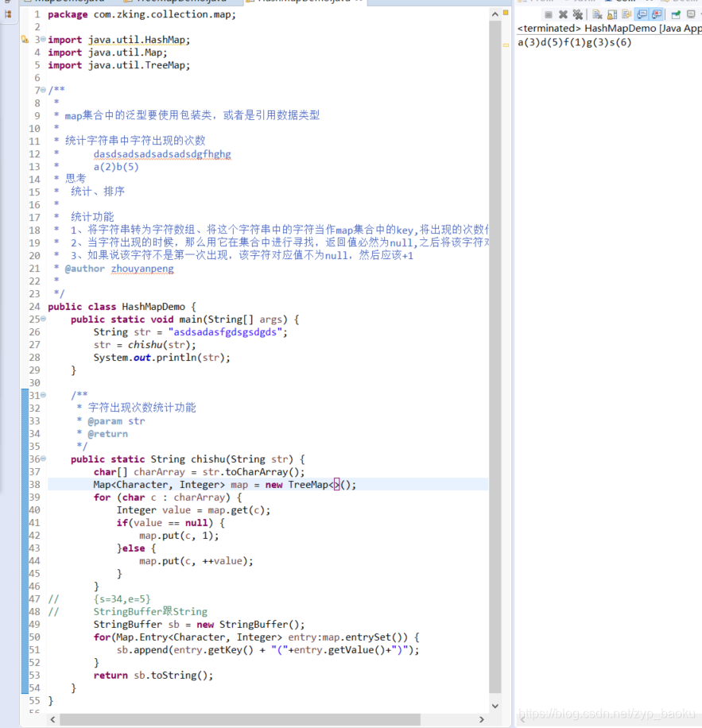Viewport: 702px width, 728px height.
Task: Click the editor horizontal scrollbar right arrow
Action: [482, 719]
